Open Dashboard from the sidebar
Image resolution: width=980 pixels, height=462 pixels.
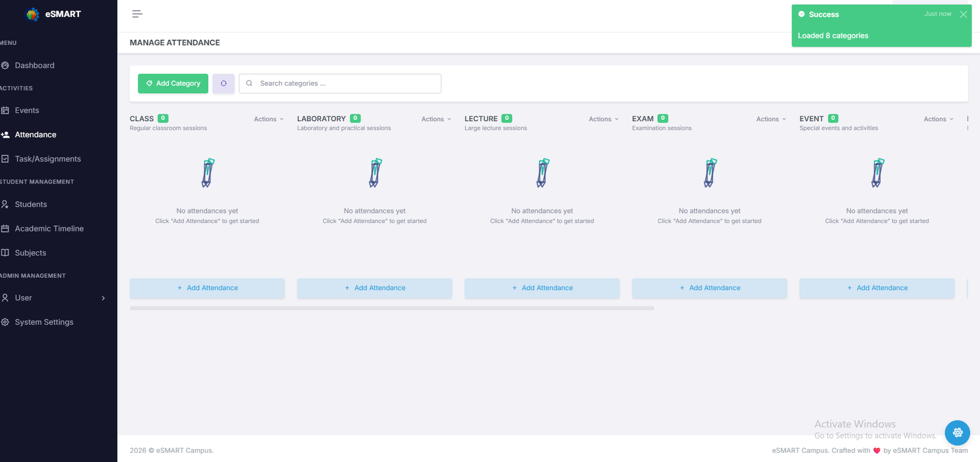click(x=34, y=65)
